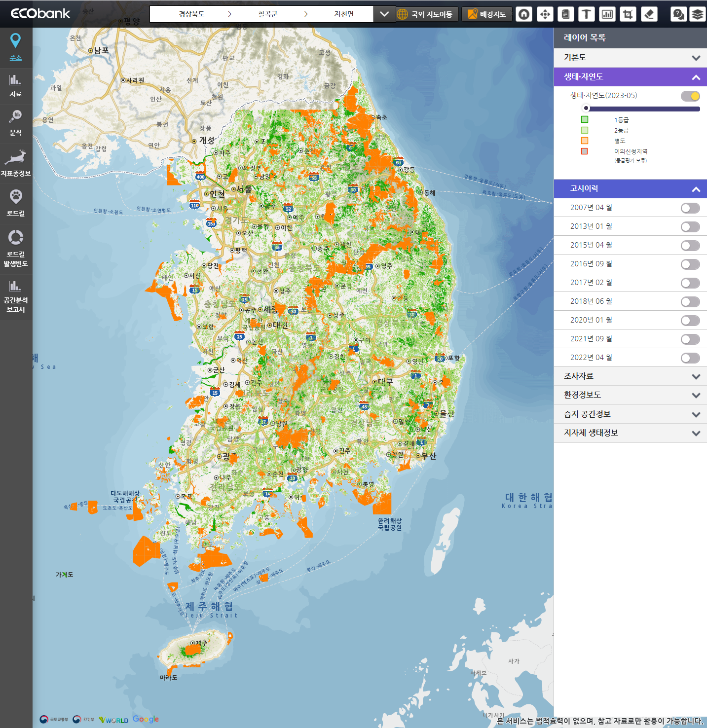This screenshot has width=707, height=728.
Task: Enable the 2022년 04월 history toggle
Action: (x=690, y=358)
